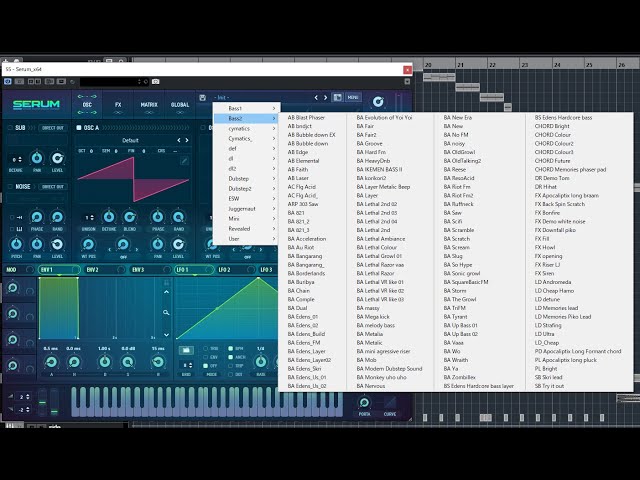Adjust the PORTA knob
This screenshot has height=480, width=640.
click(364, 402)
